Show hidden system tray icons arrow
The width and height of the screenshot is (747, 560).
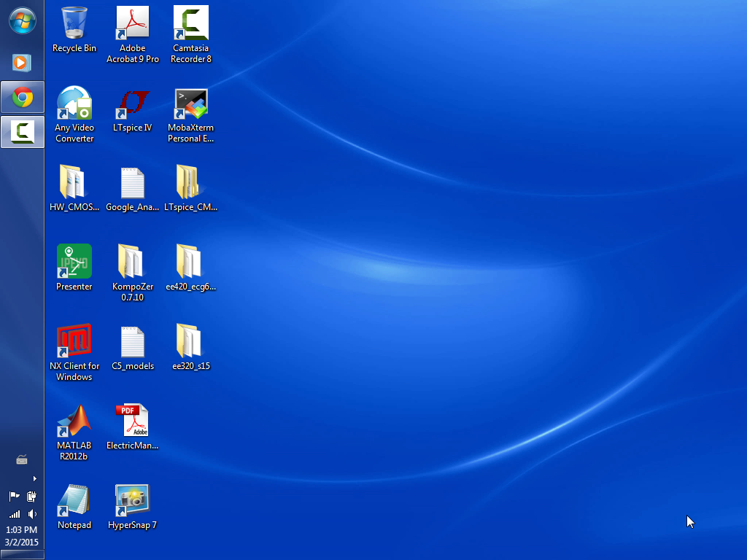[x=34, y=479]
